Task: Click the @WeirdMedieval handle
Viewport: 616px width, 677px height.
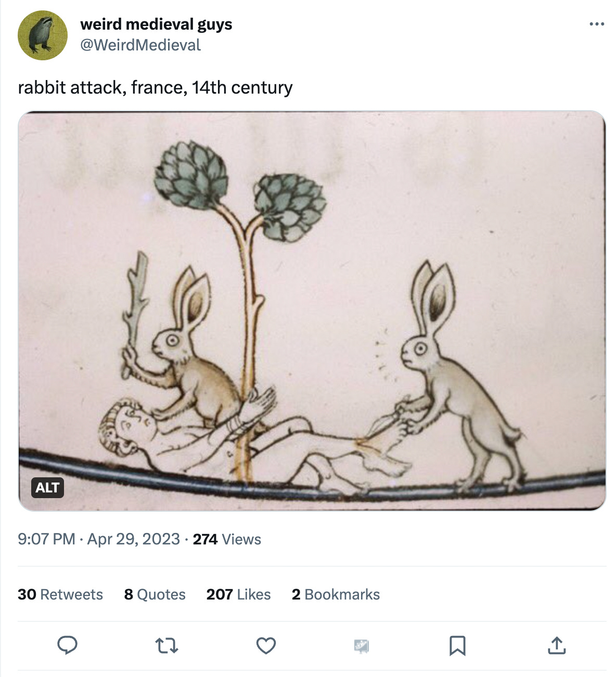Action: point(140,45)
